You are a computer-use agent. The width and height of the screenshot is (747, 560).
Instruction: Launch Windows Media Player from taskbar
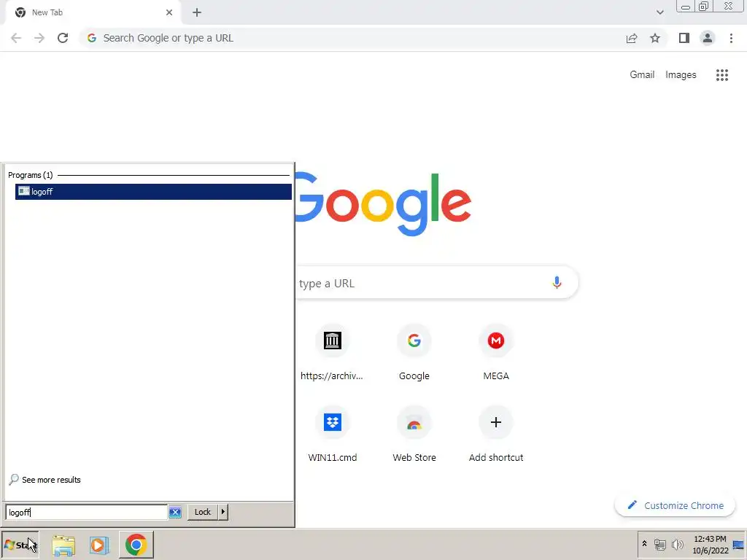(99, 545)
